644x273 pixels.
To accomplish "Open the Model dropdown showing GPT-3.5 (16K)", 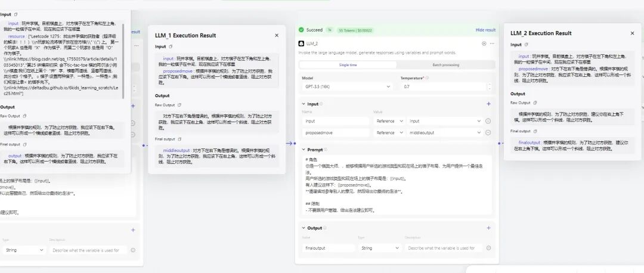I will coord(346,87).
